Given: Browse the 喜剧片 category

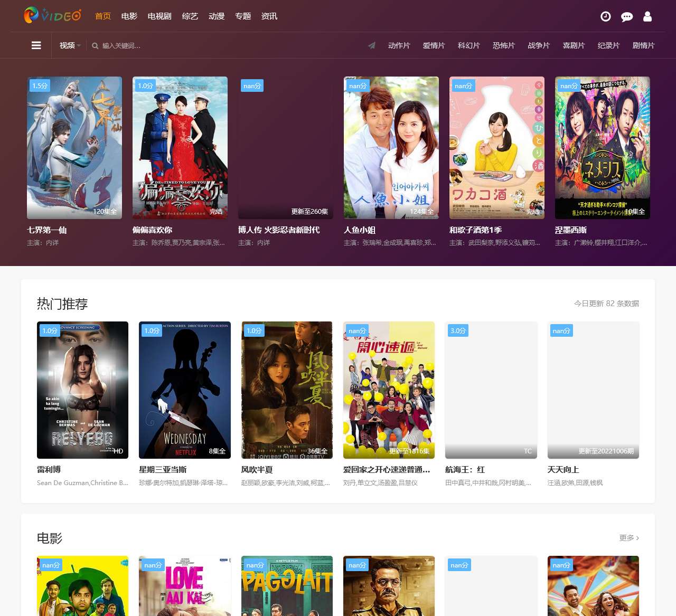Looking at the screenshot, I should 574,45.
